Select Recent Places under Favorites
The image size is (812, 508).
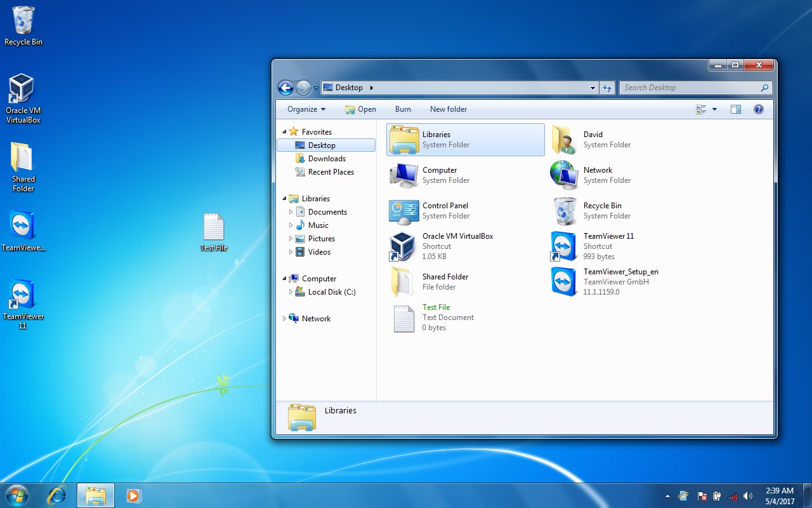pos(326,172)
